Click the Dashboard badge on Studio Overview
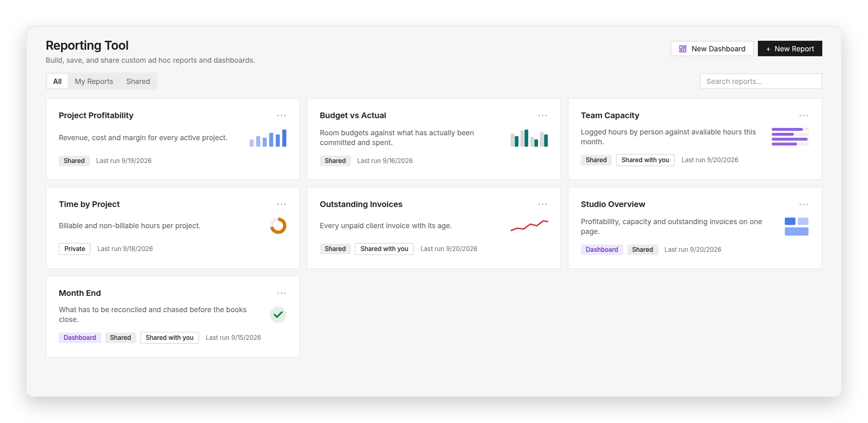 (602, 250)
